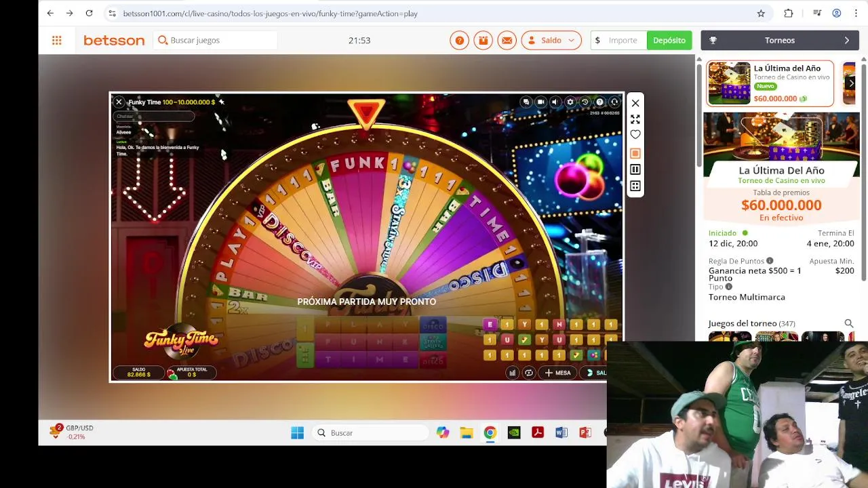This screenshot has height=488, width=868.
Task: Focus the Buscar juegos search field
Action: pyautogui.click(x=215, y=41)
